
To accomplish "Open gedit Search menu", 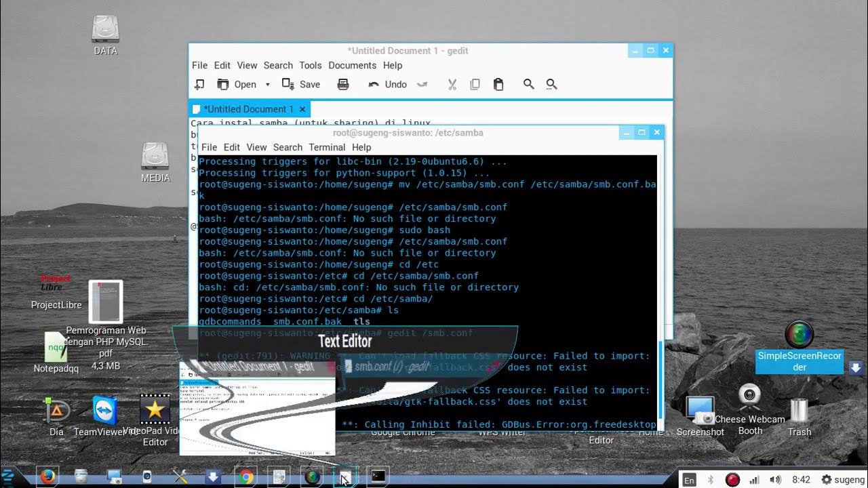I will [278, 65].
